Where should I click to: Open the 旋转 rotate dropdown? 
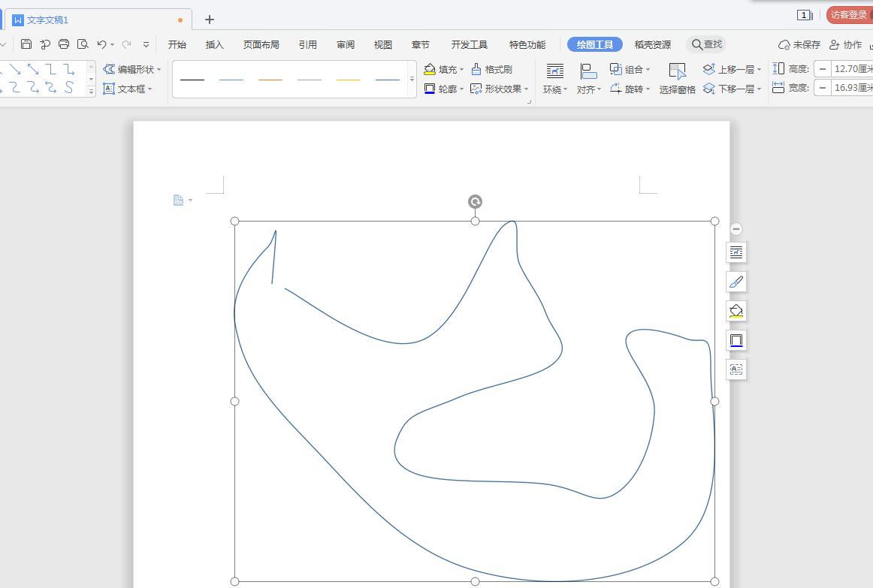tap(647, 89)
